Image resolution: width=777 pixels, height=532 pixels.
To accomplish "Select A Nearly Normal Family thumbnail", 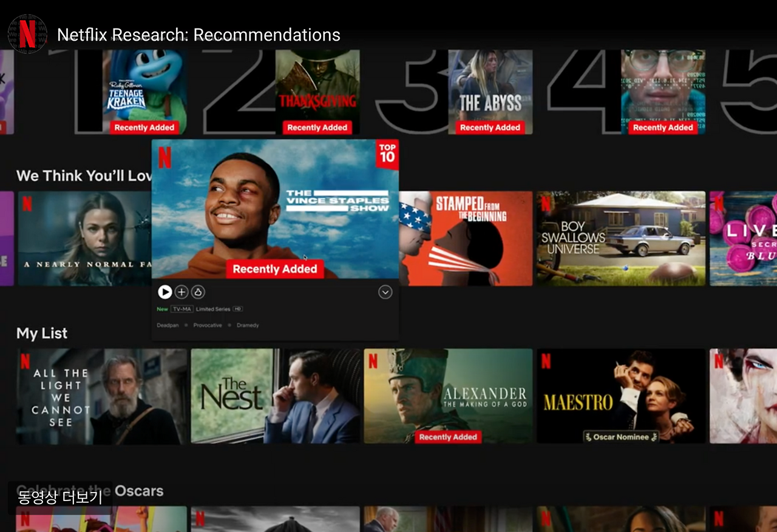I will point(84,238).
